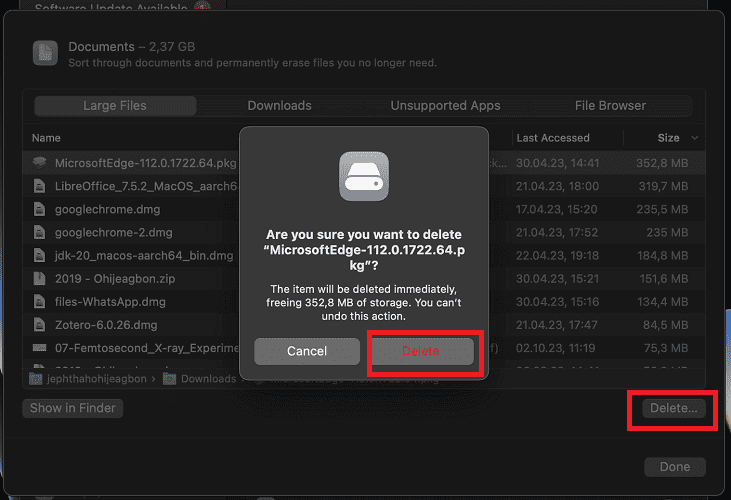Screen dimensions: 731x500
Task: Open the Unsupported Apps tab
Action: (445, 106)
